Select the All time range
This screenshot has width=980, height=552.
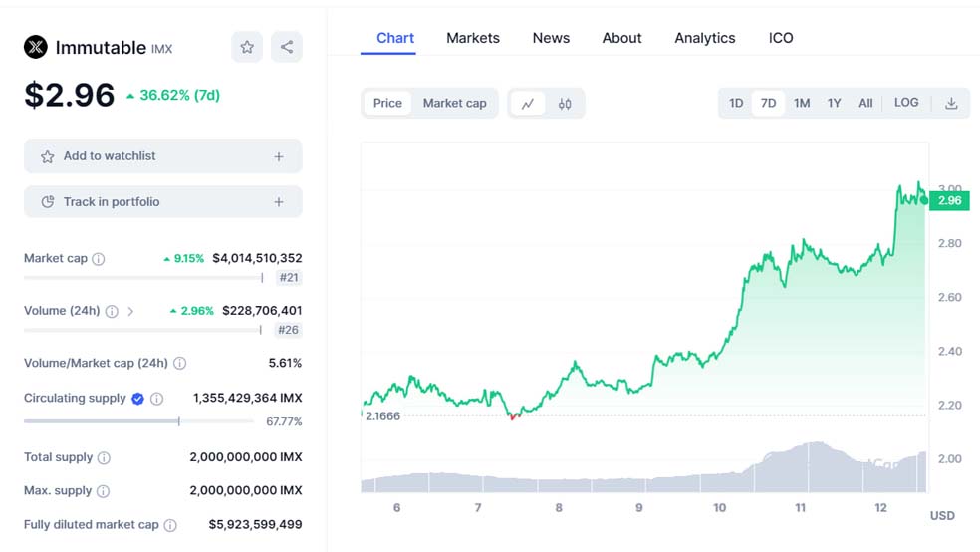tap(865, 103)
